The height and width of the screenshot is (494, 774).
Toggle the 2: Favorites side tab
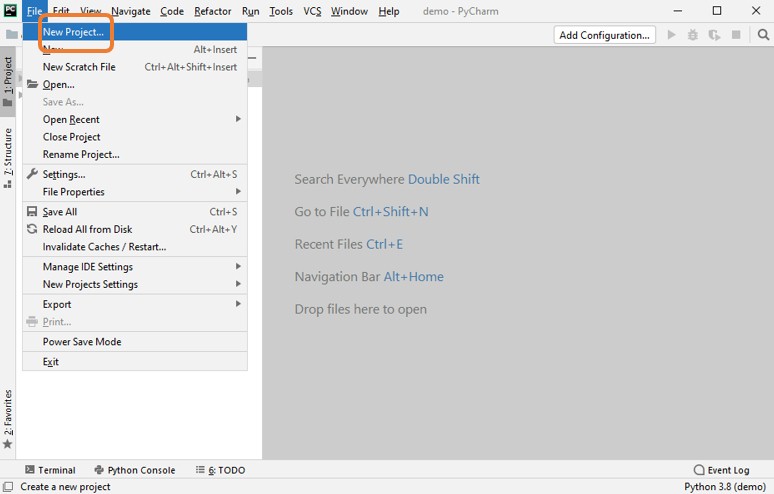pos(7,418)
